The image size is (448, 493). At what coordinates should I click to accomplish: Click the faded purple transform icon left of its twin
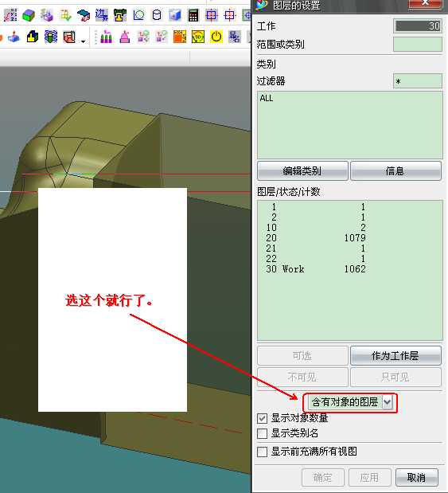143,37
